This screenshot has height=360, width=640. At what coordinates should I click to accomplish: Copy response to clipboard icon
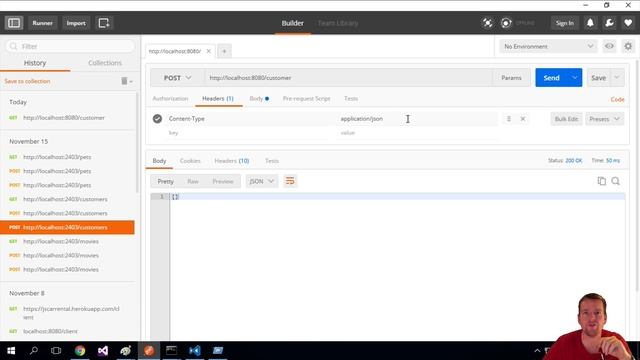point(601,181)
